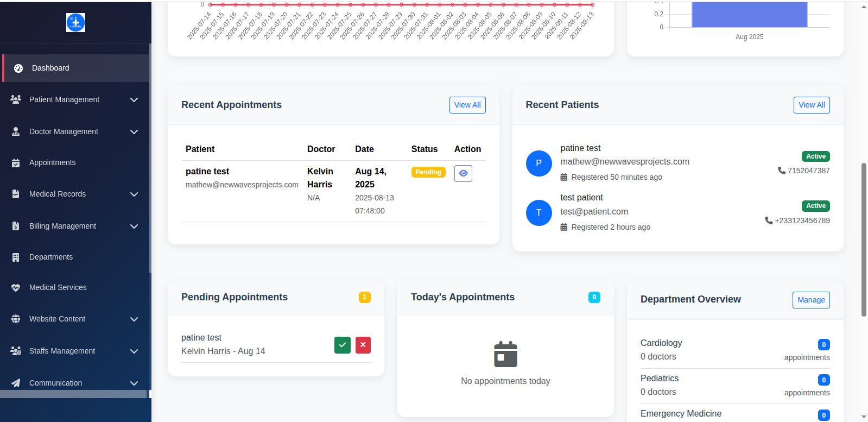The width and height of the screenshot is (868, 422).
Task: Expand the Staffs Management submenu chevron
Action: pyautogui.click(x=134, y=351)
